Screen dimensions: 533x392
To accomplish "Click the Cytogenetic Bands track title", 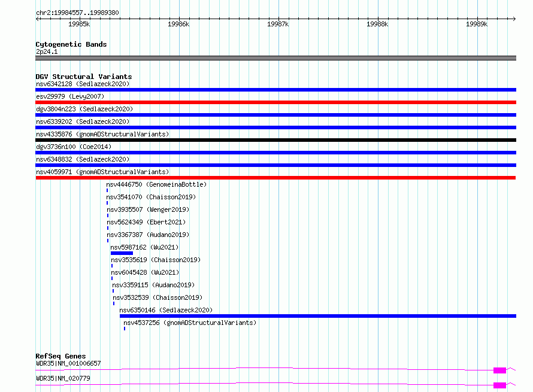I will point(71,44).
